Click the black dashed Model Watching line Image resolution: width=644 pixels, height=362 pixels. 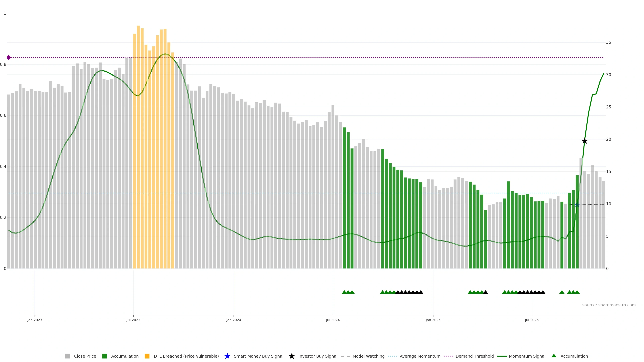[x=593, y=205]
